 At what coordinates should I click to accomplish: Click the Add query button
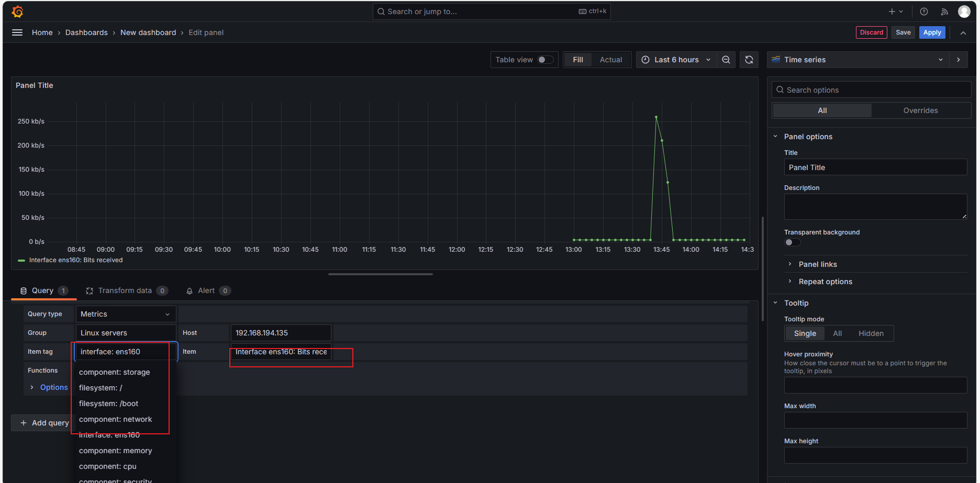[x=44, y=423]
